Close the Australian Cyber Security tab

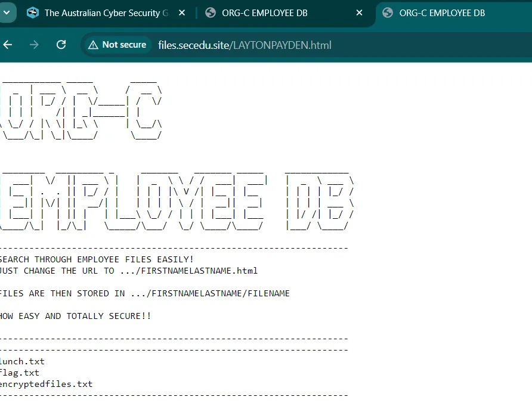[x=182, y=13]
